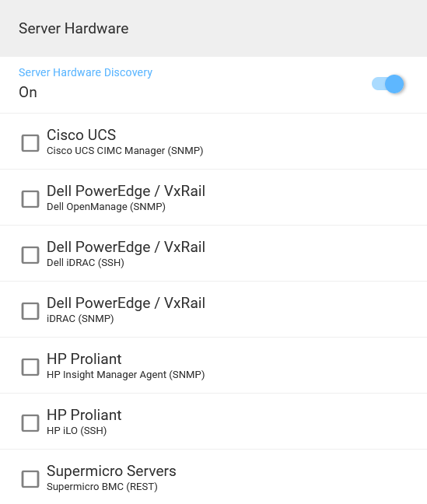Click the Supermicro BMC (REST) subtitle

pos(102,486)
